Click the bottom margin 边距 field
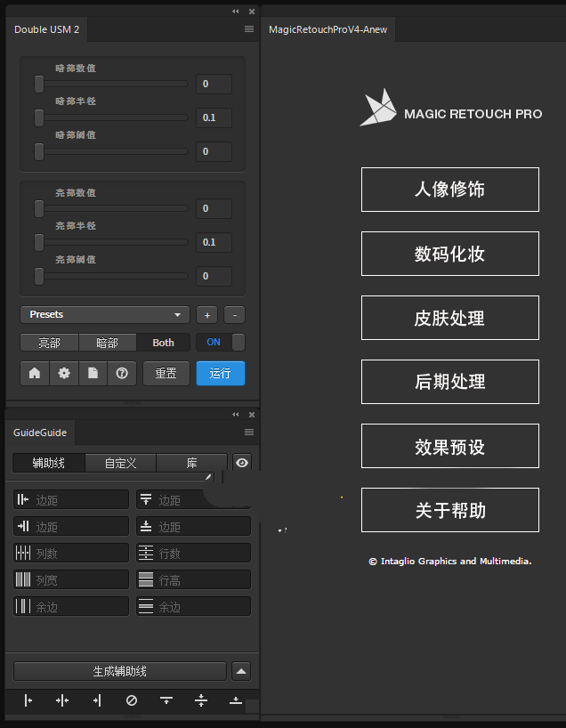This screenshot has width=566, height=728. click(x=194, y=527)
